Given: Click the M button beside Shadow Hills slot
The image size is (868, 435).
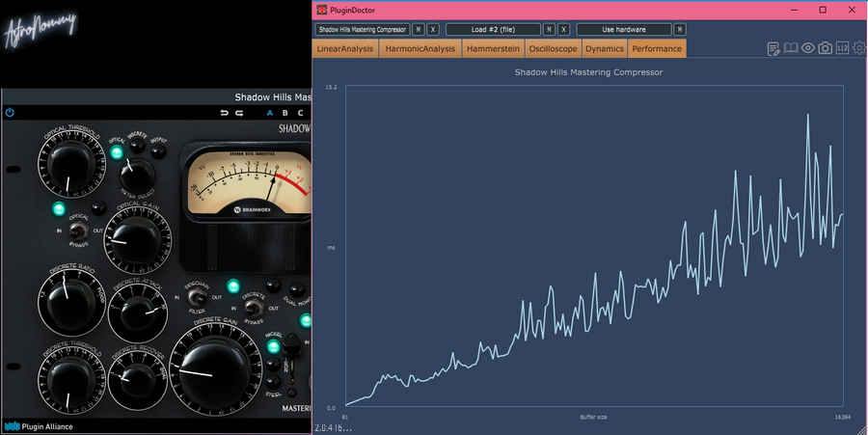Looking at the screenshot, I should pyautogui.click(x=420, y=29).
